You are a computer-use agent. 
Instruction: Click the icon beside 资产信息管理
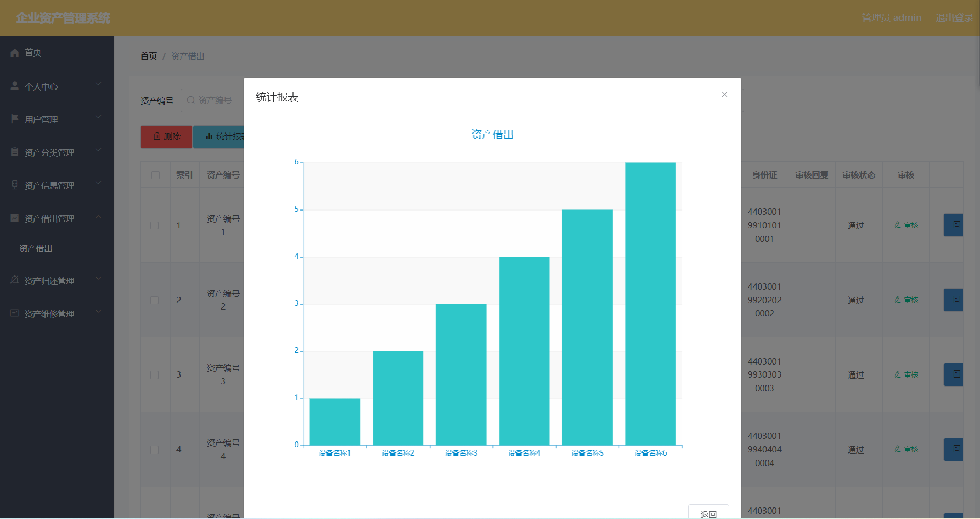pyautogui.click(x=15, y=185)
